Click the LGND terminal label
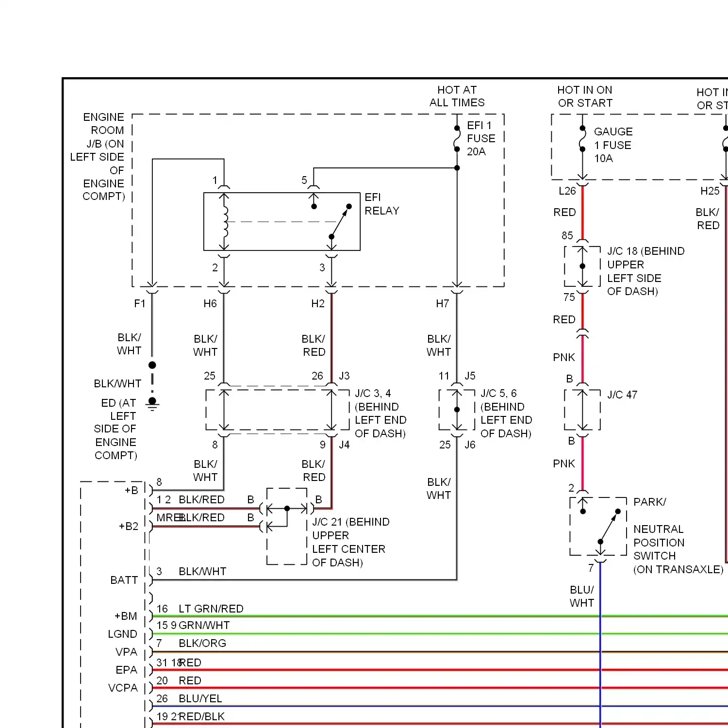The width and height of the screenshot is (728, 728). pos(123,634)
